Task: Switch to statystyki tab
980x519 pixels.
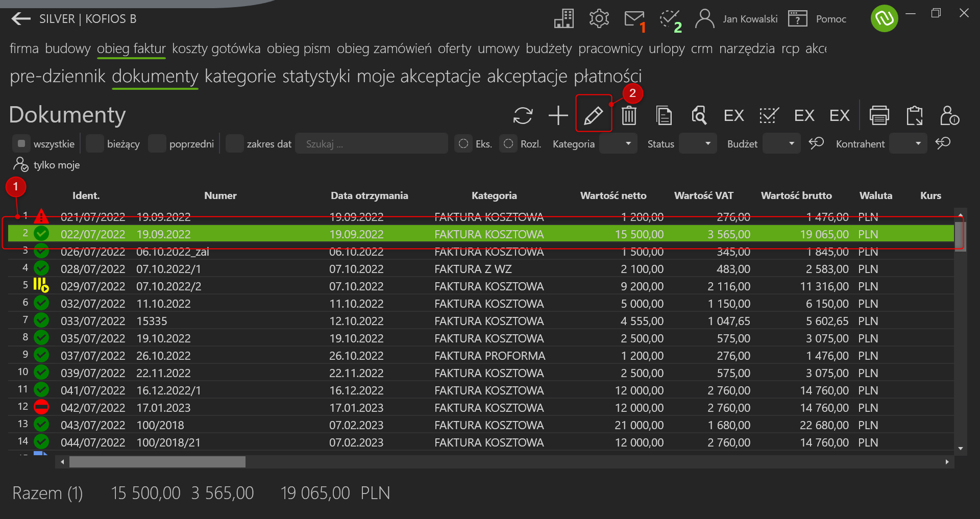Action: coord(316,76)
